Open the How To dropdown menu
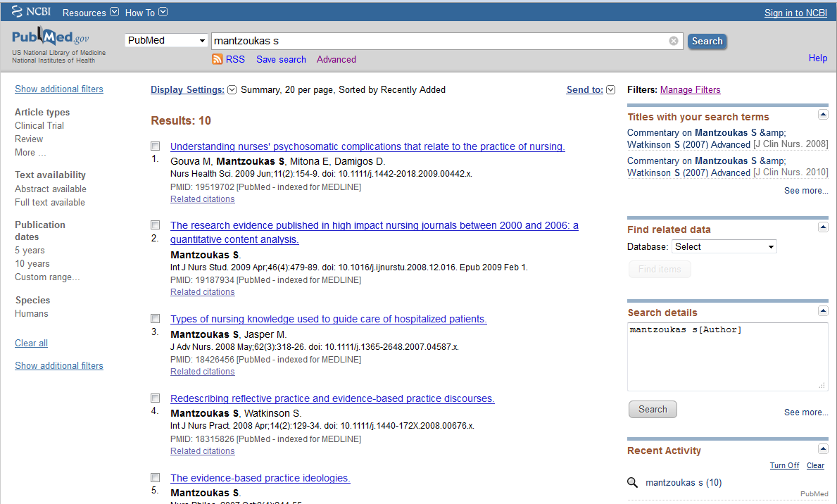This screenshot has width=837, height=504. (146, 12)
